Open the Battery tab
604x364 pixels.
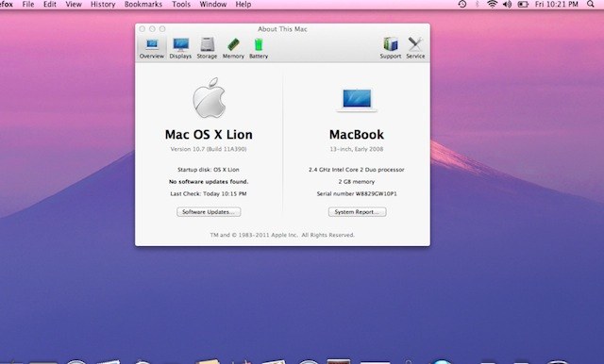point(259,48)
